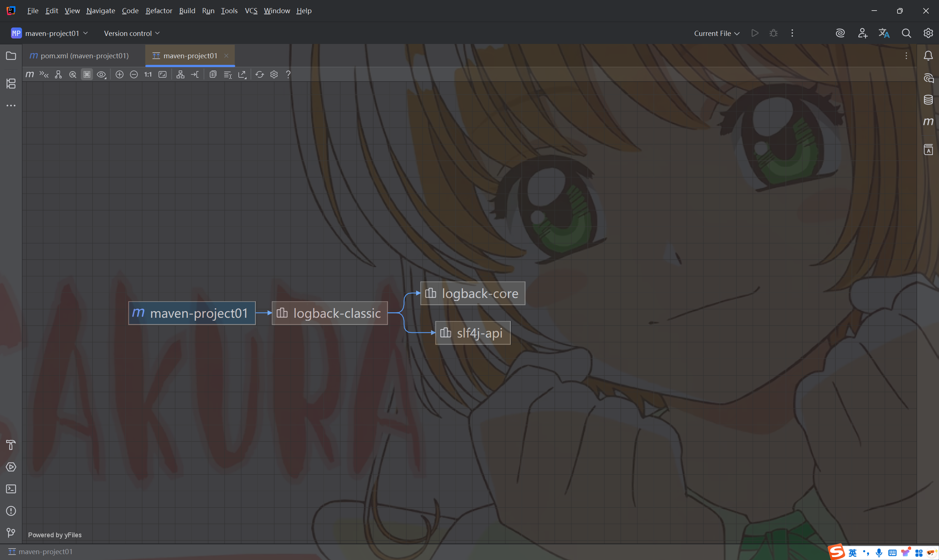This screenshot has height=560, width=939.
Task: Zoom out of the diagram
Action: pyautogui.click(x=134, y=74)
